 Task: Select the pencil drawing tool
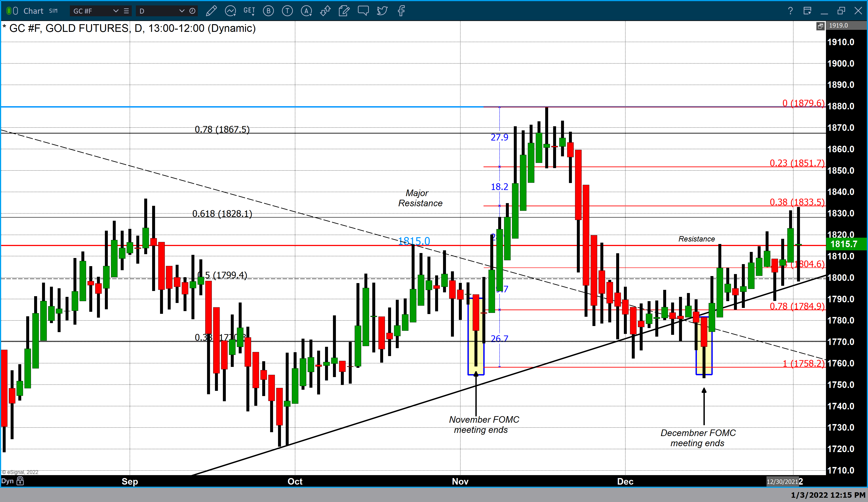tap(211, 11)
